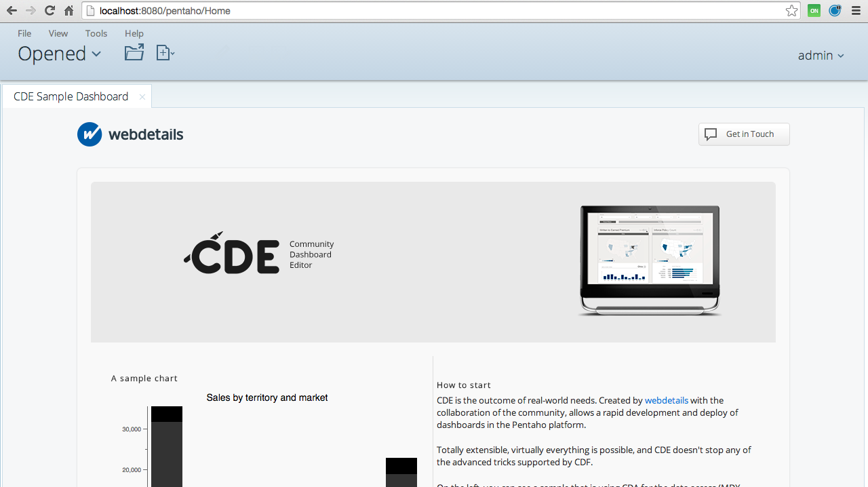Image resolution: width=868 pixels, height=487 pixels.
Task: Click the browser forward arrow
Action: tap(31, 11)
